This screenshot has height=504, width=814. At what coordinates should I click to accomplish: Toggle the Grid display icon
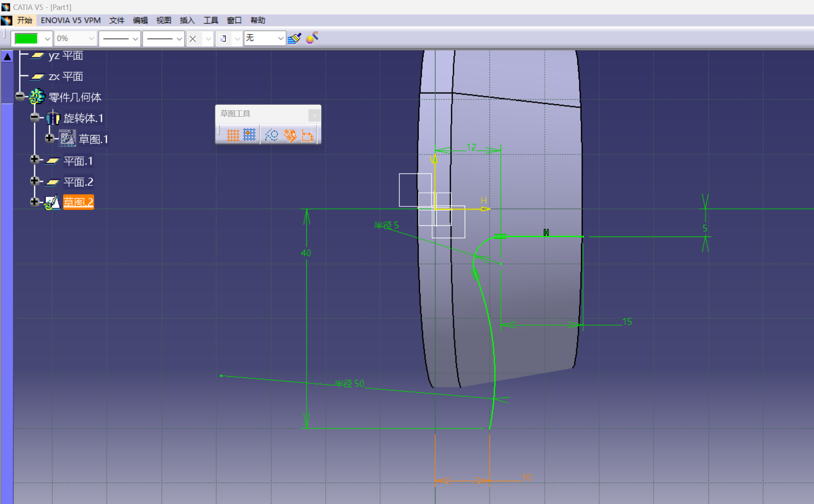[233, 135]
